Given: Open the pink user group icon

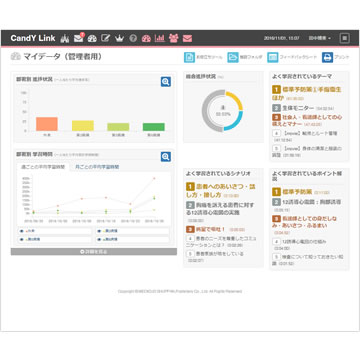Looking at the screenshot, I should (173, 38).
